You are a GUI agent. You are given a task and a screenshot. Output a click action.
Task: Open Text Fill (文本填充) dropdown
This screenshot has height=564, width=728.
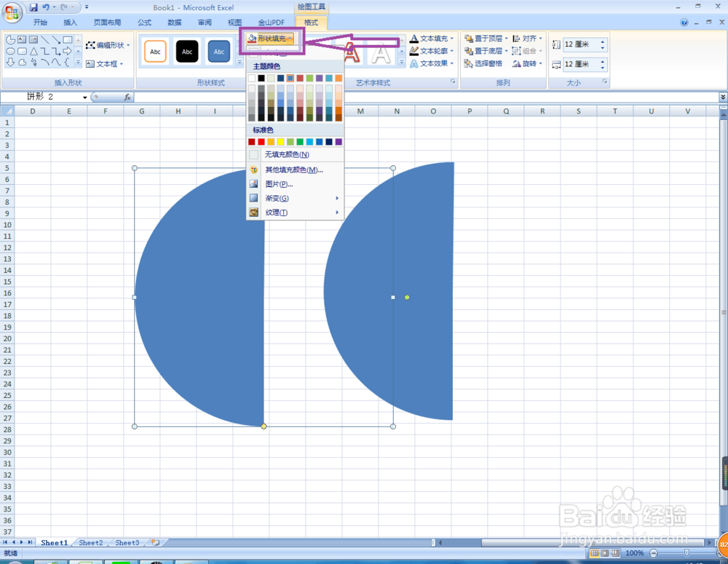tap(432, 39)
